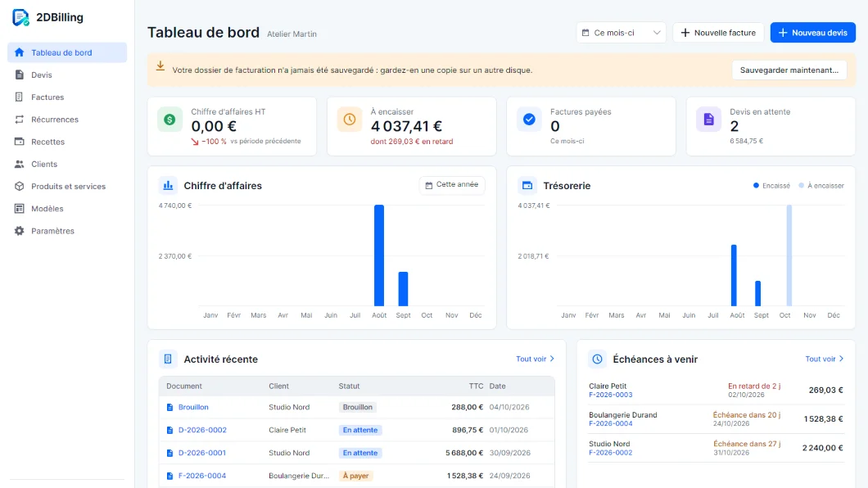Click the Trésorerie wallet icon

tap(527, 185)
